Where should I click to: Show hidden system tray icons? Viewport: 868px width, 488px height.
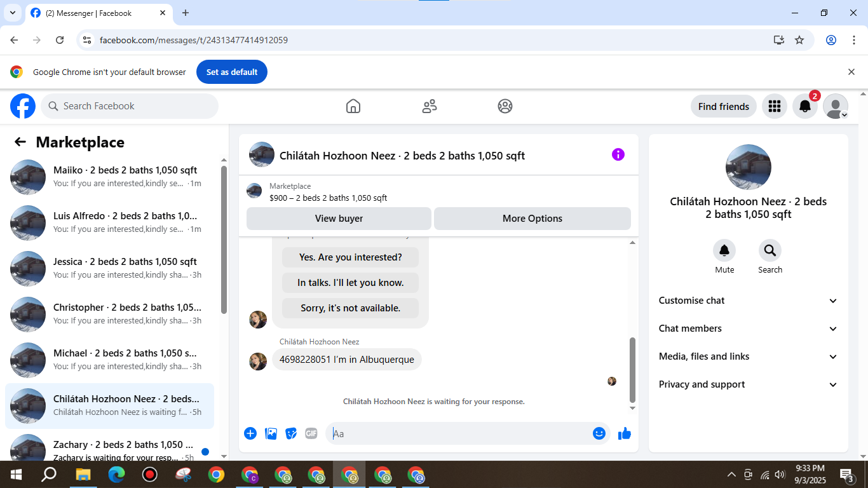coord(732,475)
